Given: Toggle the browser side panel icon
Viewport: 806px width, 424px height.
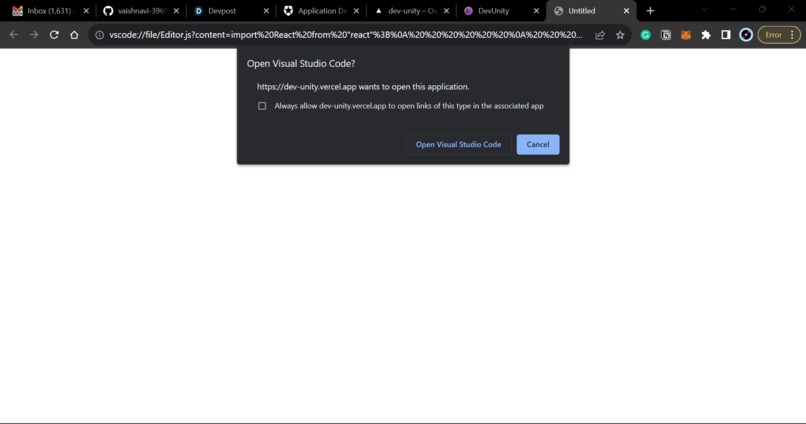Looking at the screenshot, I should click(x=726, y=35).
